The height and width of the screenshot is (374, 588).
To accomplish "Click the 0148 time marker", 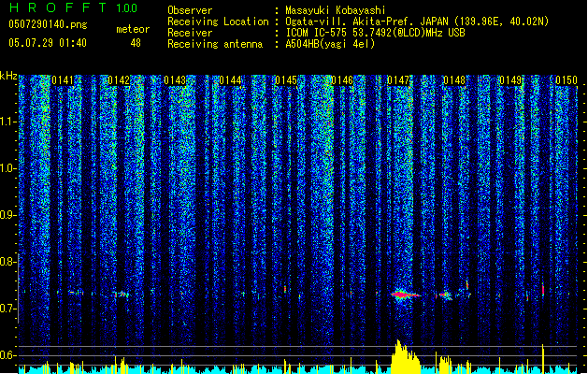I will tap(454, 80).
